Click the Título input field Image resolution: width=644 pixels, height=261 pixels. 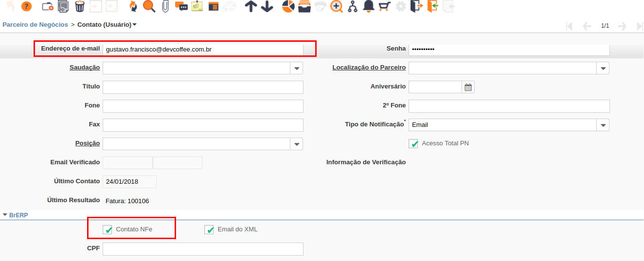click(203, 87)
